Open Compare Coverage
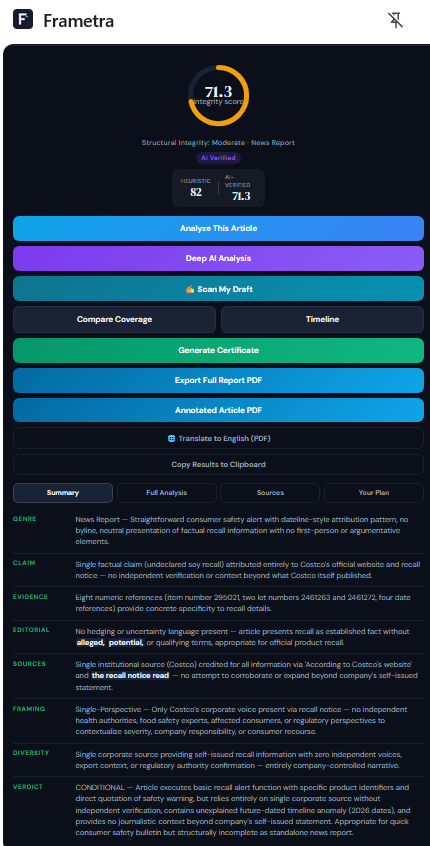 click(x=114, y=319)
